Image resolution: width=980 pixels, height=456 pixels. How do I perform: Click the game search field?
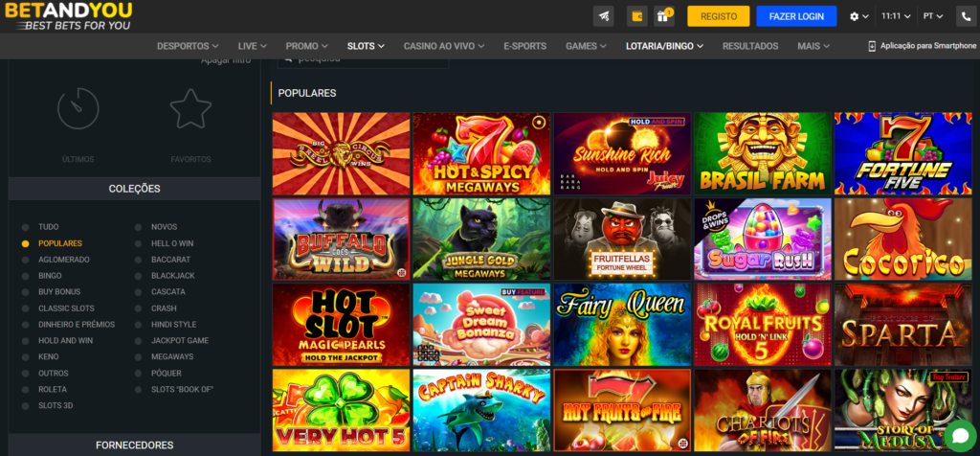363,61
